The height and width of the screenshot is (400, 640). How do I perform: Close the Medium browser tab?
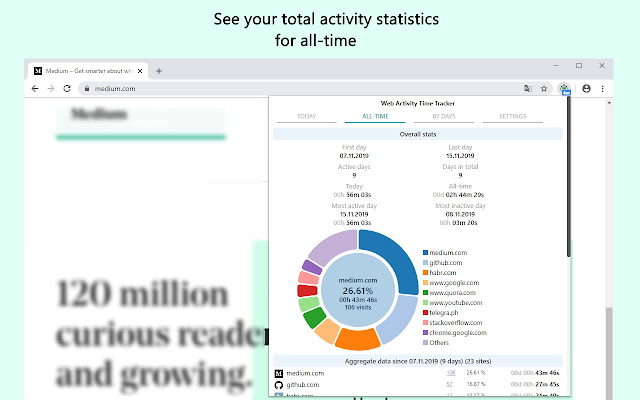point(140,71)
